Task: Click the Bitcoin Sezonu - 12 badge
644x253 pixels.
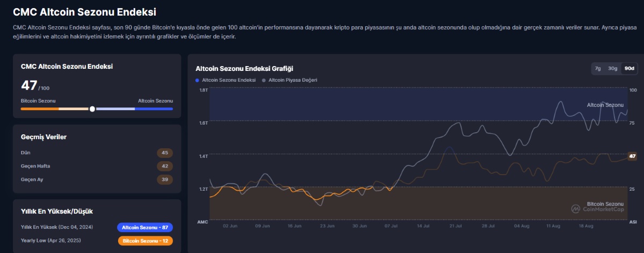Action: (145, 241)
